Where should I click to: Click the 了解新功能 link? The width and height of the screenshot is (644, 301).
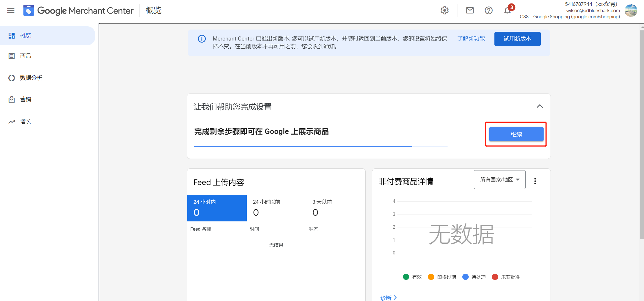[x=471, y=38]
